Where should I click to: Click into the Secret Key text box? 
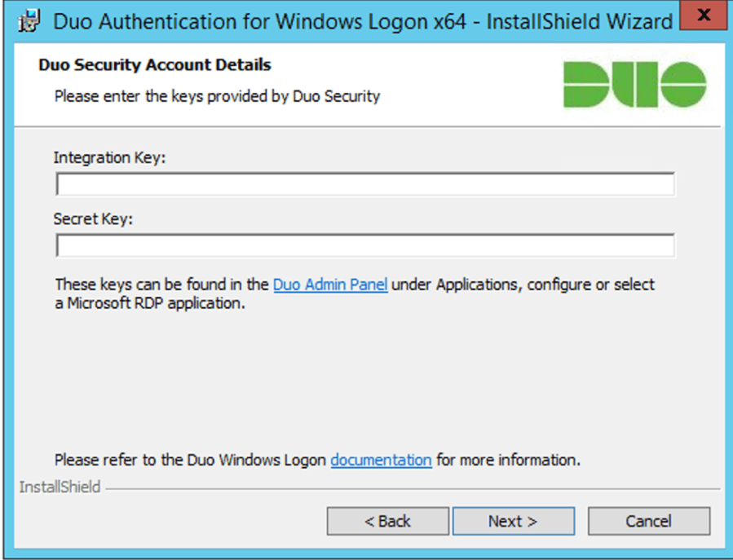pos(364,245)
